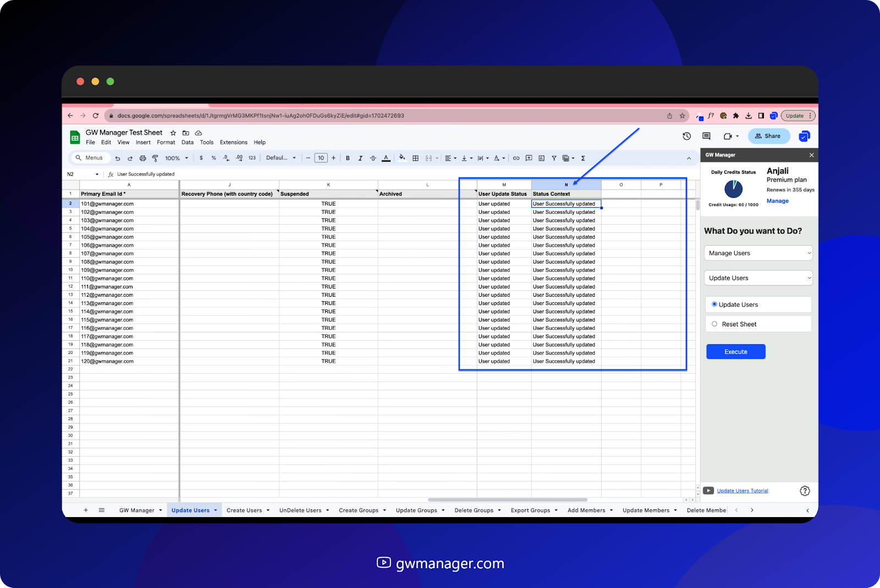Viewport: 880px width, 588px height.
Task: Open the Update Users Tutorial link
Action: click(x=743, y=490)
